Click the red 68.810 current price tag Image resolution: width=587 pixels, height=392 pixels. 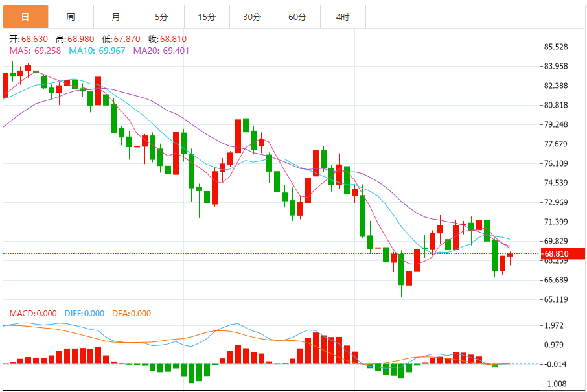(x=563, y=253)
